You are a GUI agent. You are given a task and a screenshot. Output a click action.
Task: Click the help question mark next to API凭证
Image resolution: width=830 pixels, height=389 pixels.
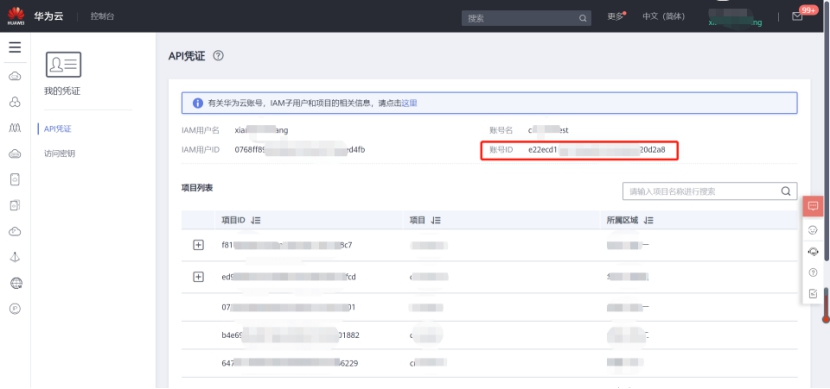pos(218,56)
